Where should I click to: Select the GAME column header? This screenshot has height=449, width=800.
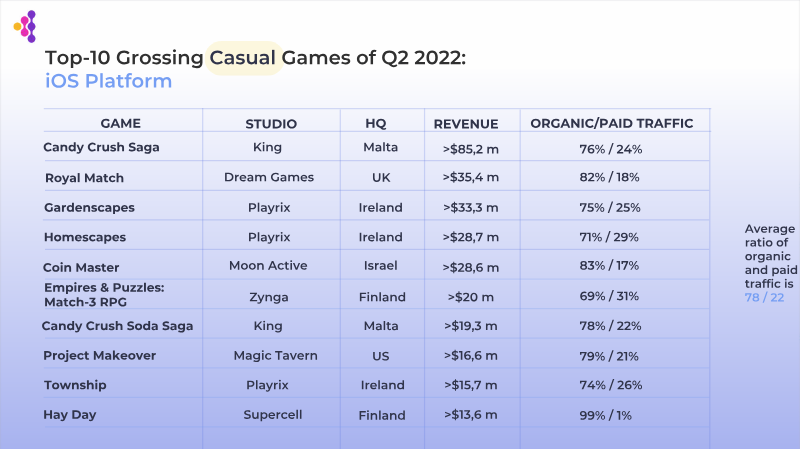click(x=121, y=123)
